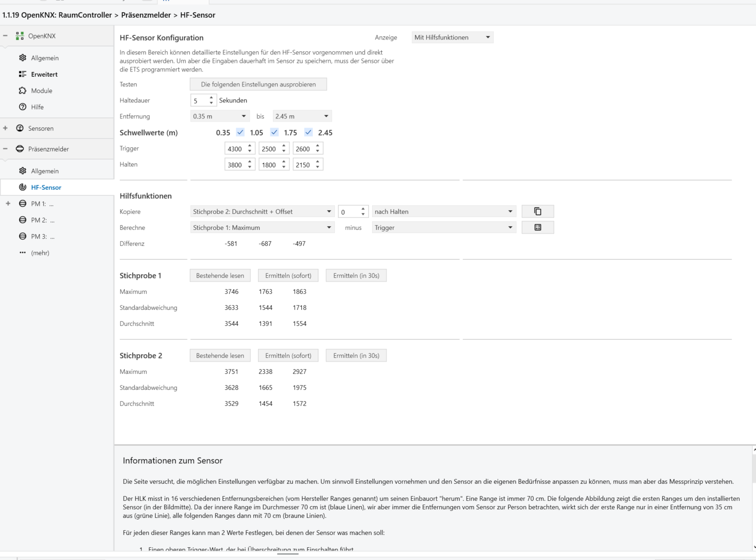This screenshot has width=756, height=560.
Task: Increase the Haltedauer seconds stepper
Action: click(212, 98)
